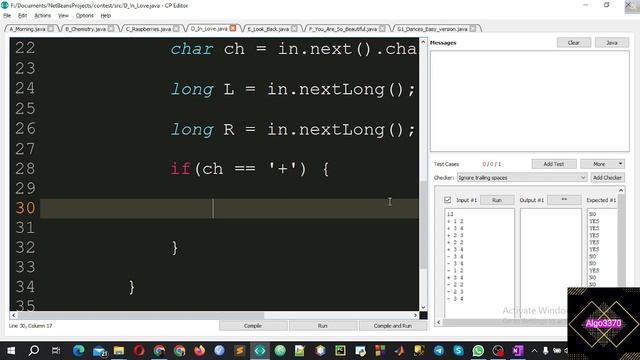Open the Checker combo box

coord(522,178)
